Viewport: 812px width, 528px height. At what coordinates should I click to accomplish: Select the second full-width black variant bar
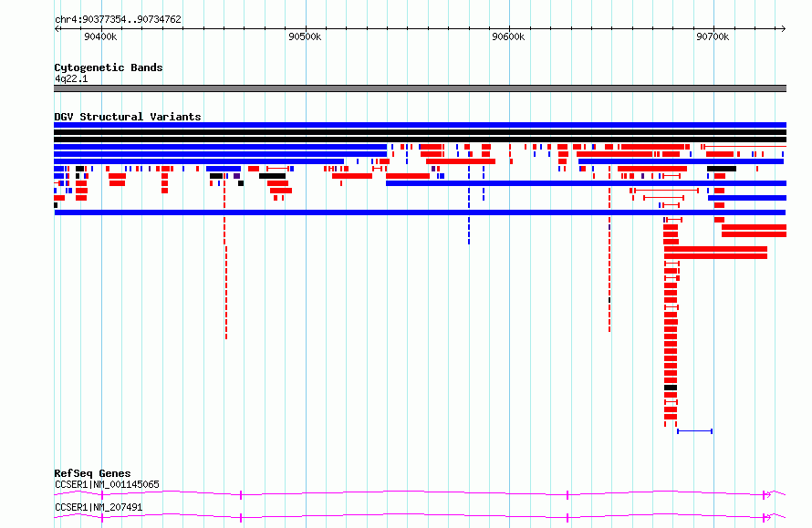point(420,140)
